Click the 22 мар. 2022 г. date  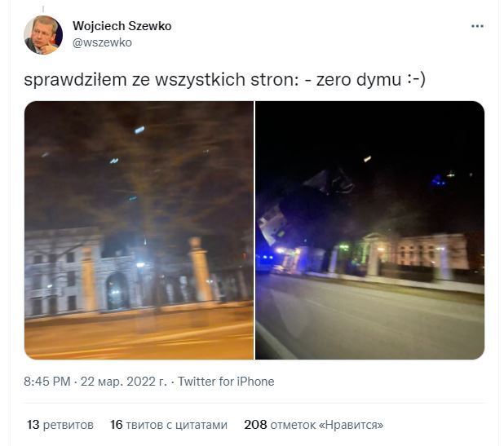[x=123, y=382]
